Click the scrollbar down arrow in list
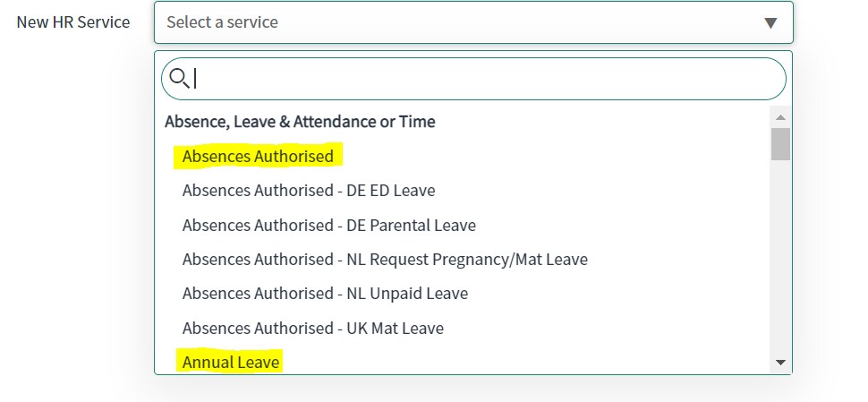Viewport: 868px width, 402px height. 780,363
